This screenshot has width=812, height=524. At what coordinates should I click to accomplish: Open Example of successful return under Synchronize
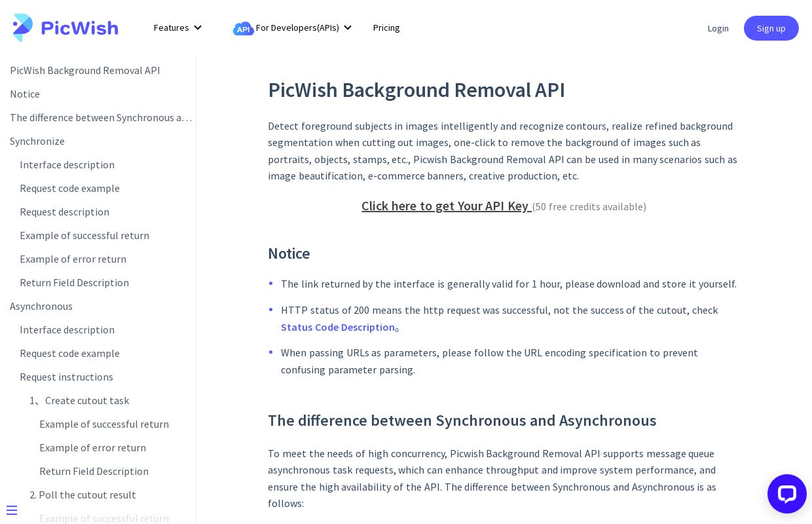point(84,235)
